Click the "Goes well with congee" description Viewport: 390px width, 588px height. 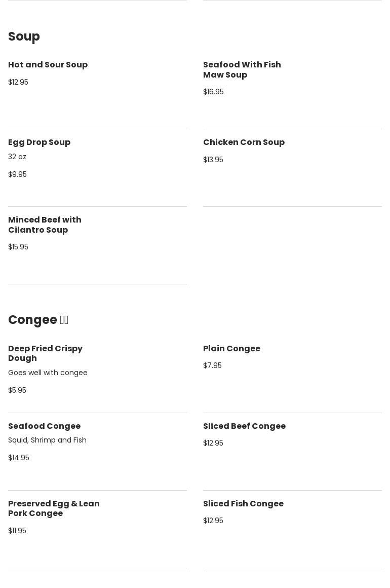click(x=48, y=373)
